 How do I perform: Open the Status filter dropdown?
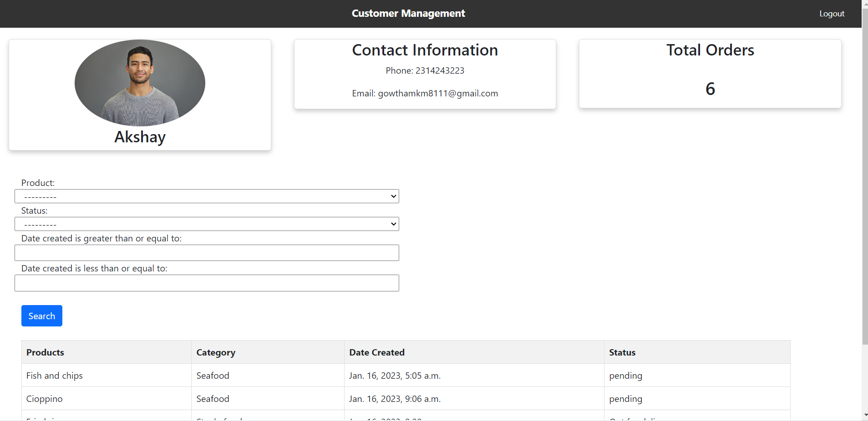tap(207, 224)
